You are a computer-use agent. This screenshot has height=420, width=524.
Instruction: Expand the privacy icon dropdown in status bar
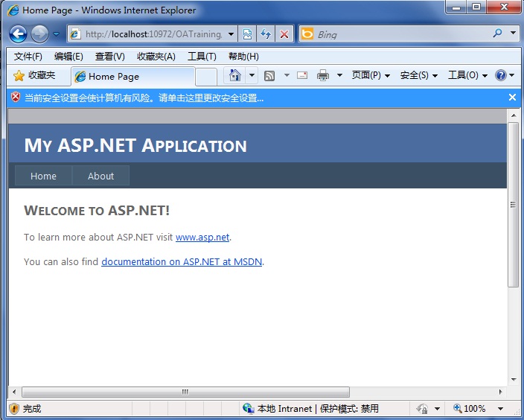coord(437,409)
